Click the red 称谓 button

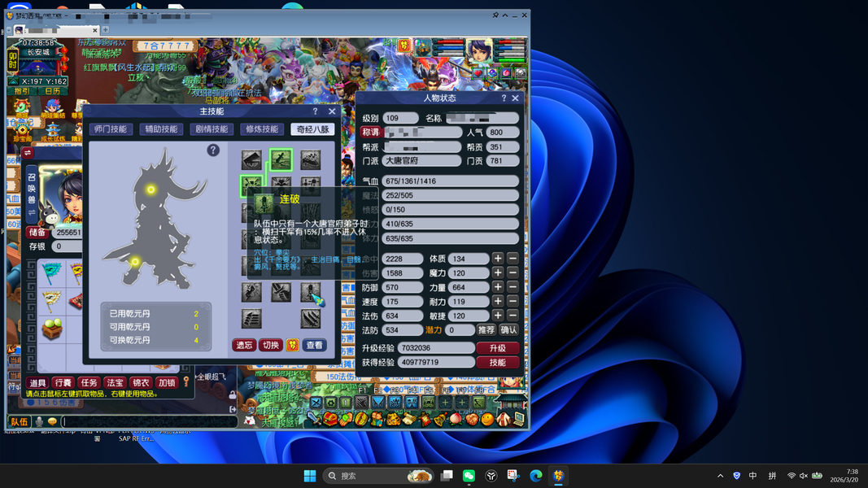pyautogui.click(x=371, y=133)
